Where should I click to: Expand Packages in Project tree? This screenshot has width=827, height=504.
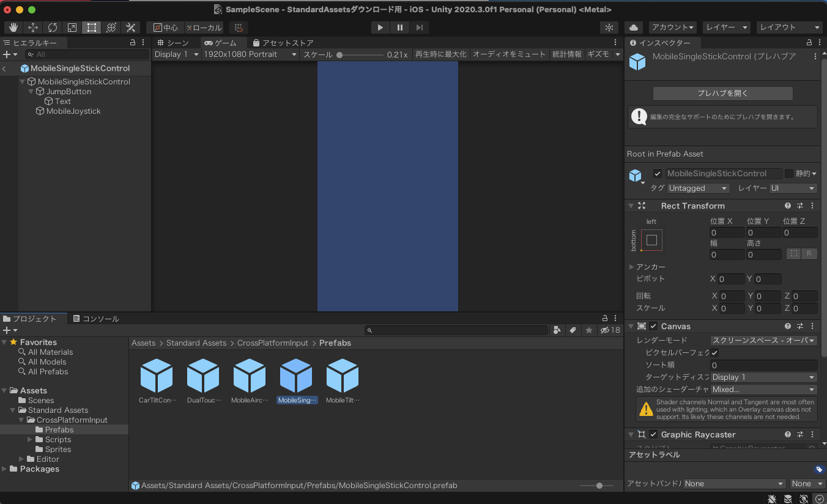pos(5,469)
